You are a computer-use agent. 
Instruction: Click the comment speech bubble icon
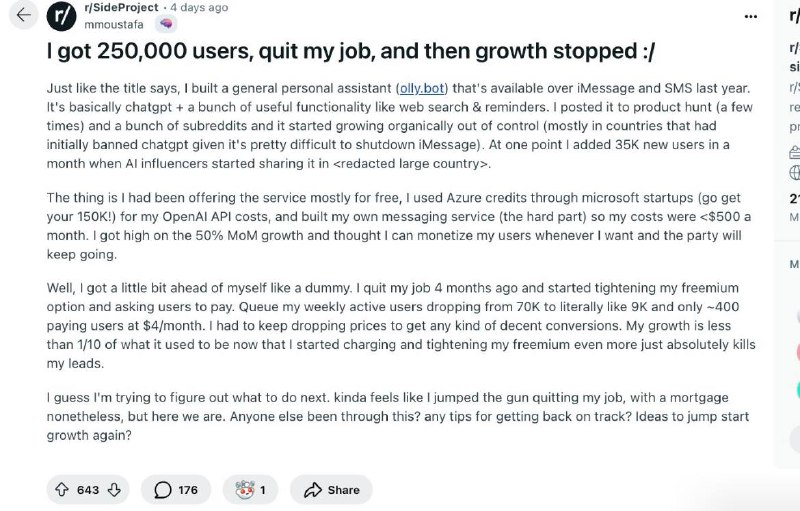tap(162, 490)
